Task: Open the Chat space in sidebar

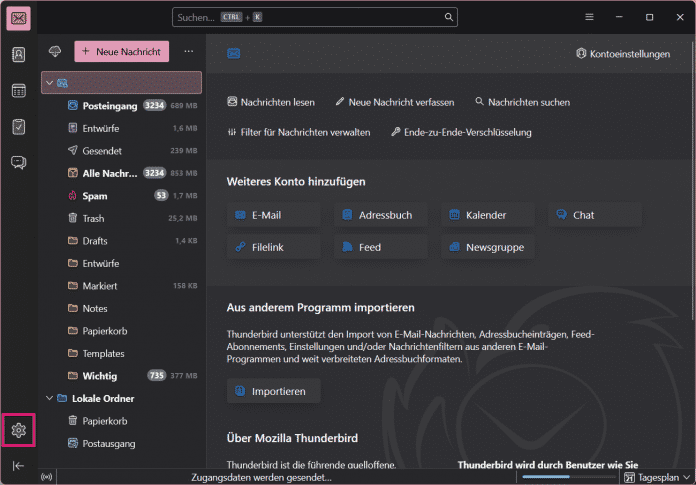Action: point(19,162)
